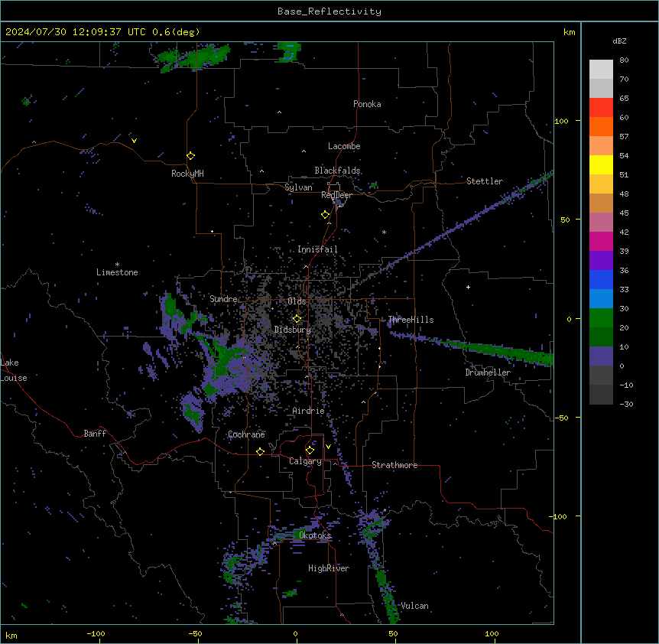Select the yellow diamond marker above the Calgary label
This screenshot has height=644, width=659.
coord(310,450)
